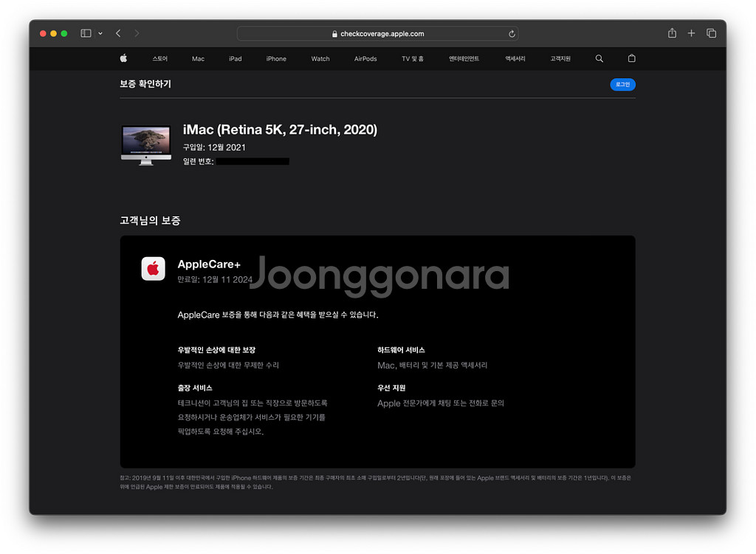Click the iMac product thumbnail
This screenshot has height=554, width=756.
click(x=146, y=146)
